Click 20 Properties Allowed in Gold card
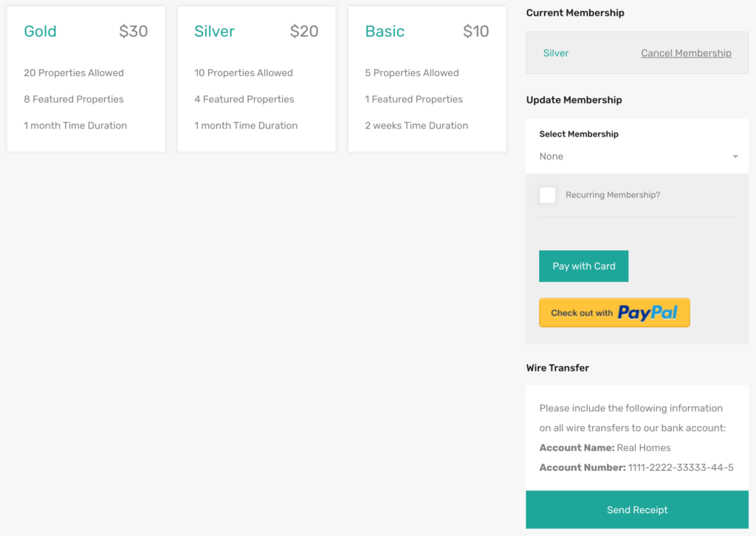This screenshot has width=756, height=536. pyautogui.click(x=74, y=73)
